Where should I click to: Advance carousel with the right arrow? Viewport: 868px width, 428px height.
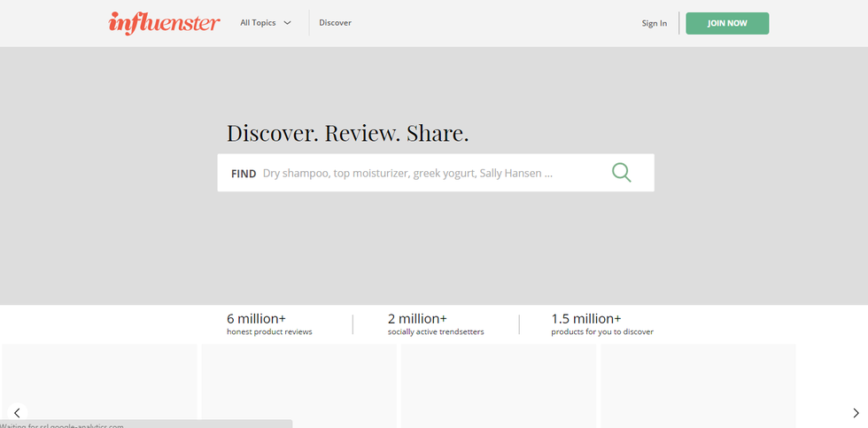[855, 413]
